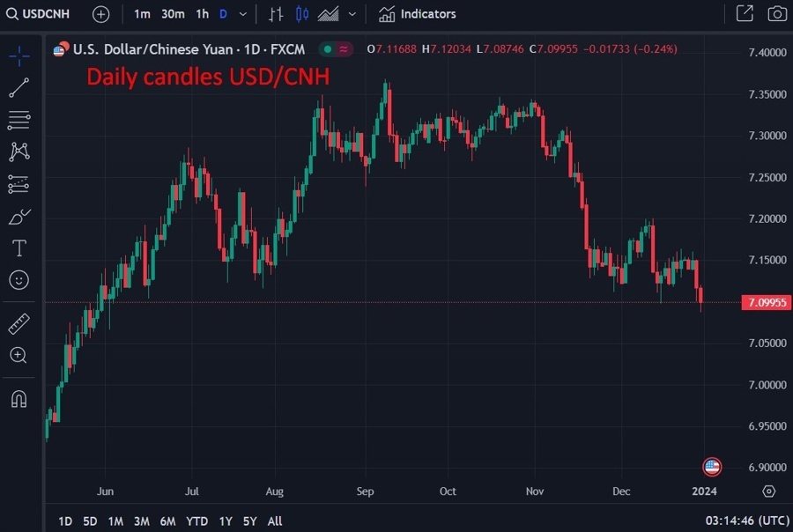Open chart settings gear icon
Viewport: 793px width, 532px height.
tap(768, 491)
